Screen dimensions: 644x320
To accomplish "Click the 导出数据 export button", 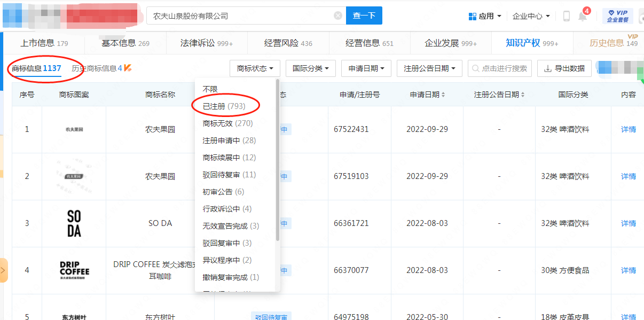I will 564,68.
